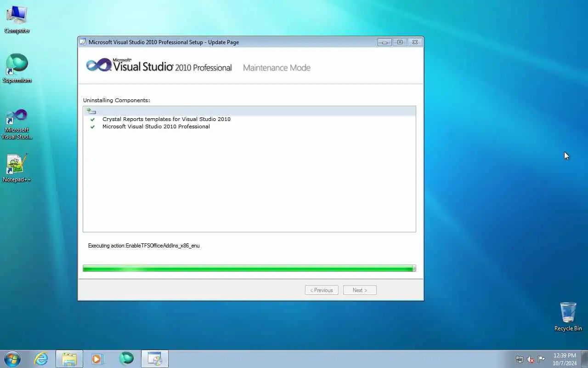The width and height of the screenshot is (588, 368).
Task: Select the Notepad++ desktop shortcut
Action: [17, 168]
